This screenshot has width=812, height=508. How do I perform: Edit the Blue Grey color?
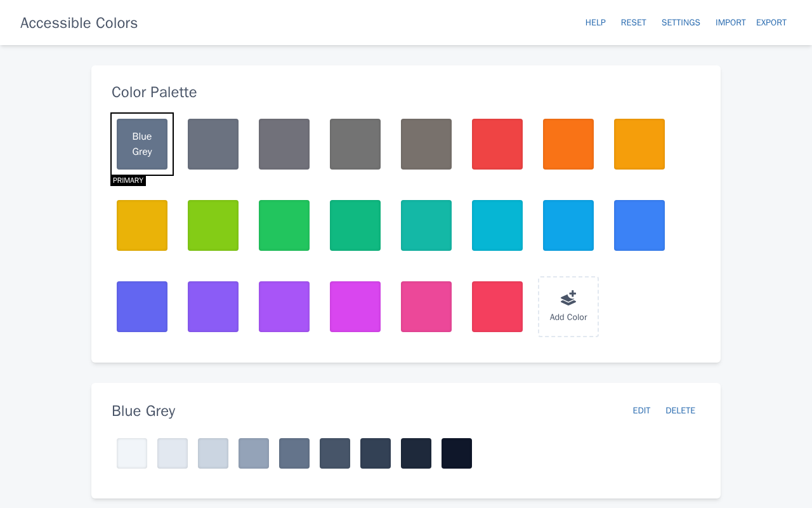[641, 411]
